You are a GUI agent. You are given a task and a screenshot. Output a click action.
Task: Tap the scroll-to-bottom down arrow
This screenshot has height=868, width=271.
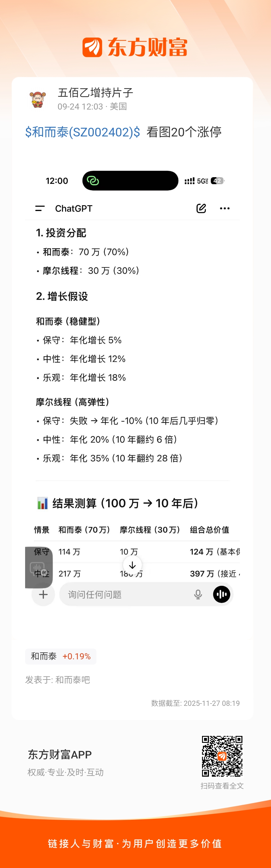tap(132, 565)
